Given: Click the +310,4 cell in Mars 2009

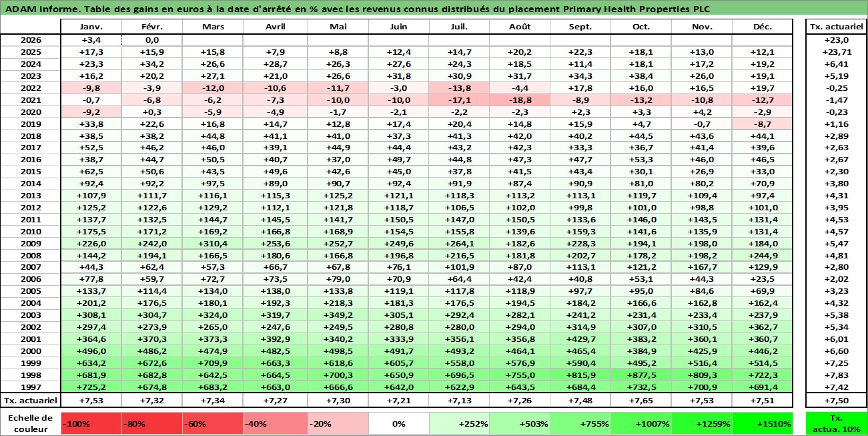Looking at the screenshot, I should [x=212, y=243].
